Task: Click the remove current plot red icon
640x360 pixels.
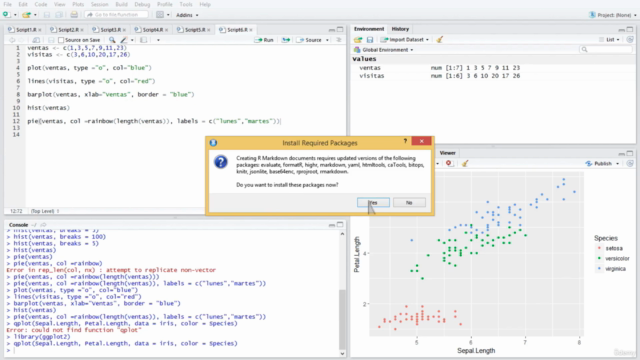Action: coord(449,163)
